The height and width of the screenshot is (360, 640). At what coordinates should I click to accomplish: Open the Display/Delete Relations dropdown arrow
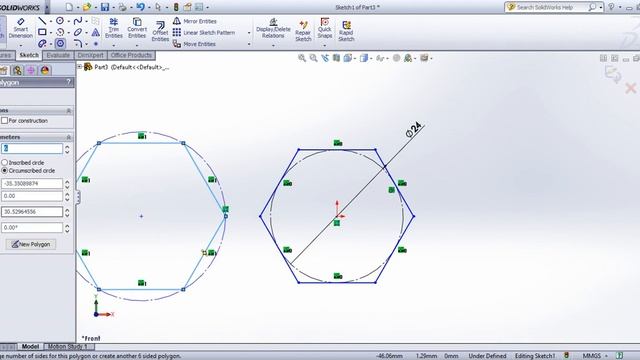pos(273,45)
